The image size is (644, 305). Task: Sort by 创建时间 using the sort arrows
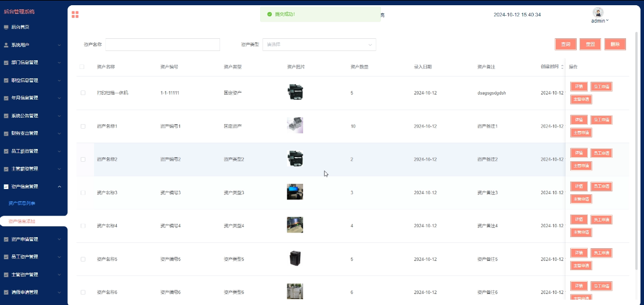(x=562, y=67)
